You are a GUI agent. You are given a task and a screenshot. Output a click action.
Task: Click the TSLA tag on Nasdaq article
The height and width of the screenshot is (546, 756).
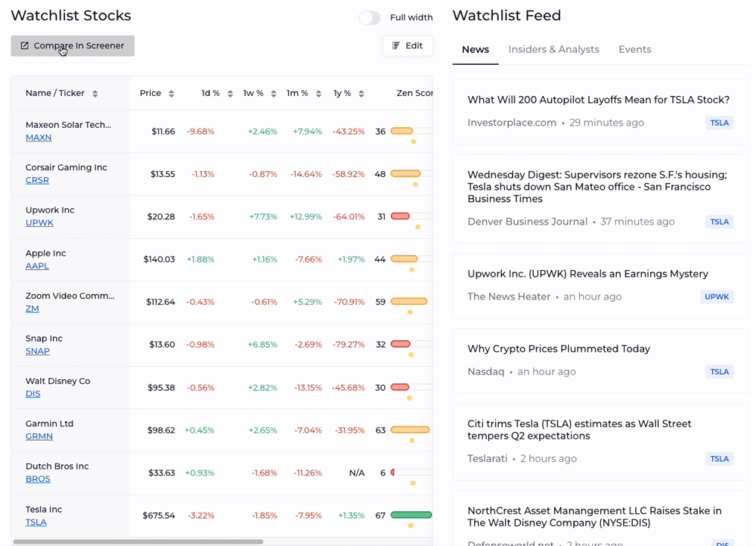[720, 372]
